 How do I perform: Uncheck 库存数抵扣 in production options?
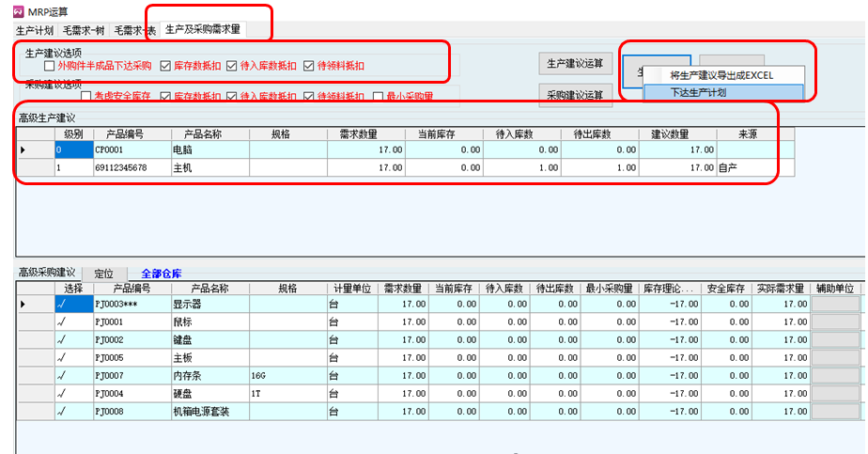tap(165, 67)
